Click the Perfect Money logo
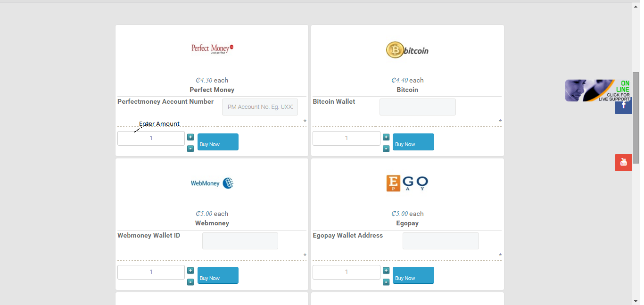 (x=212, y=48)
